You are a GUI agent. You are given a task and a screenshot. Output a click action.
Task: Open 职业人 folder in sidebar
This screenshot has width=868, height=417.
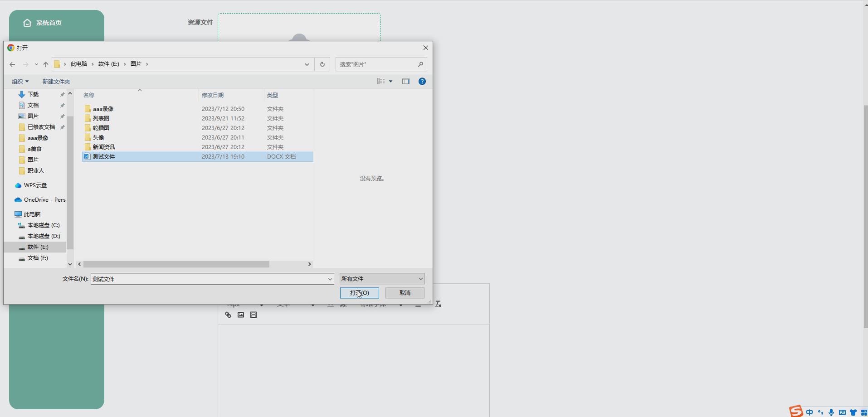coord(35,170)
